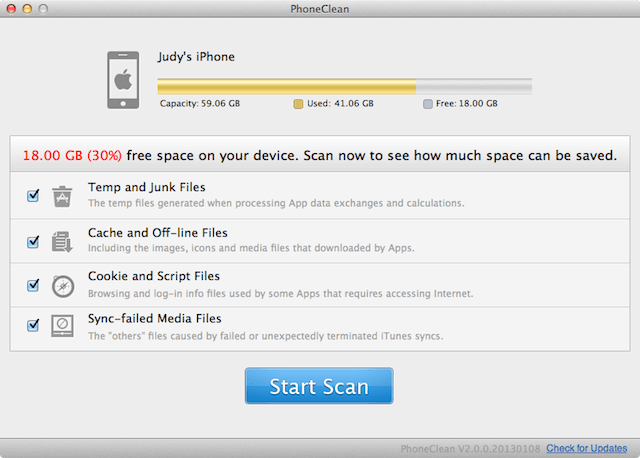Select the Judy's iPhone device name
640x458 pixels.
coord(196,57)
